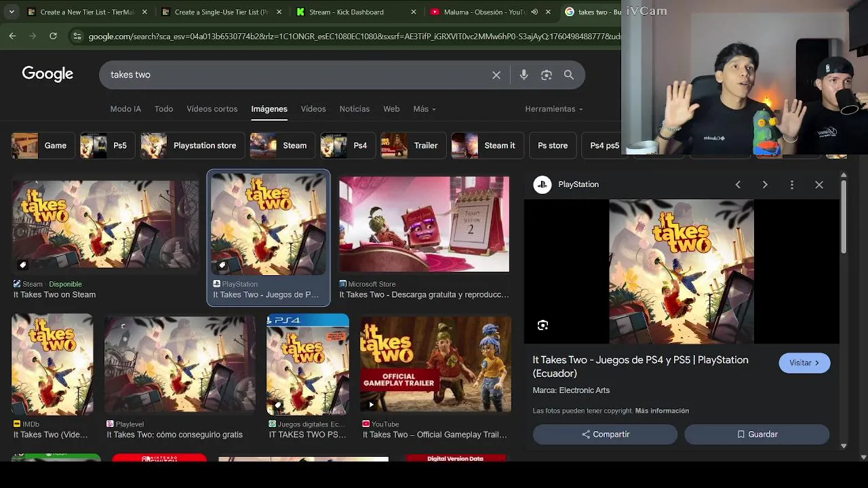The image size is (868, 488).
Task: Open the Vídeos cortos tab
Action: click(x=212, y=108)
